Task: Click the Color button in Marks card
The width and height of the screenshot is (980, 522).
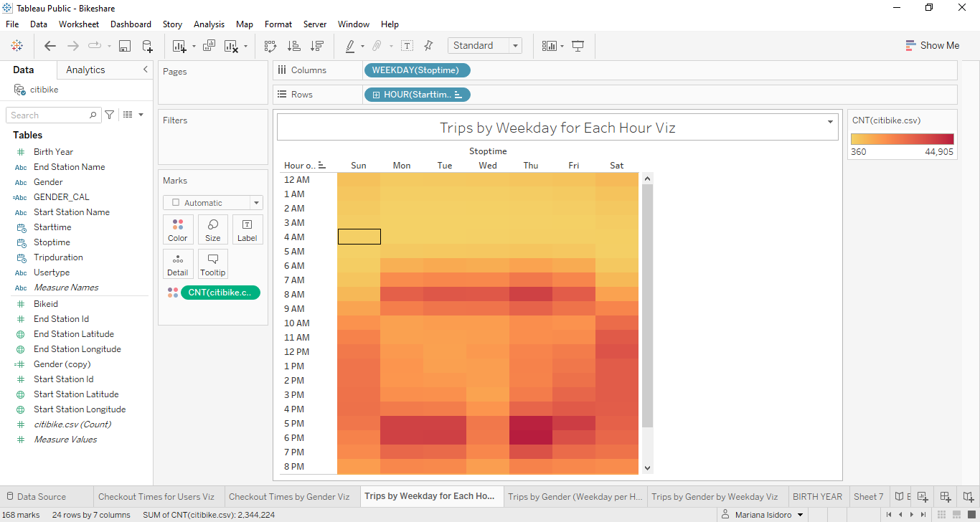Action: (x=178, y=229)
